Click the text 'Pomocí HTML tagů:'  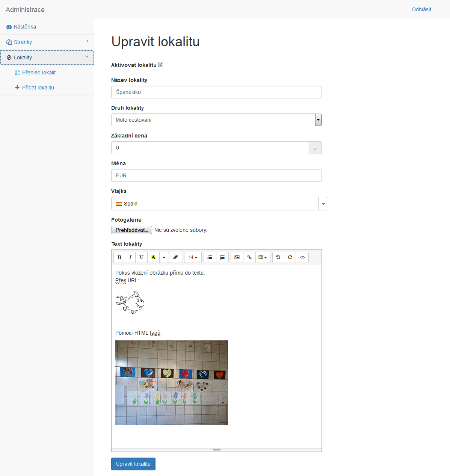[139, 333]
